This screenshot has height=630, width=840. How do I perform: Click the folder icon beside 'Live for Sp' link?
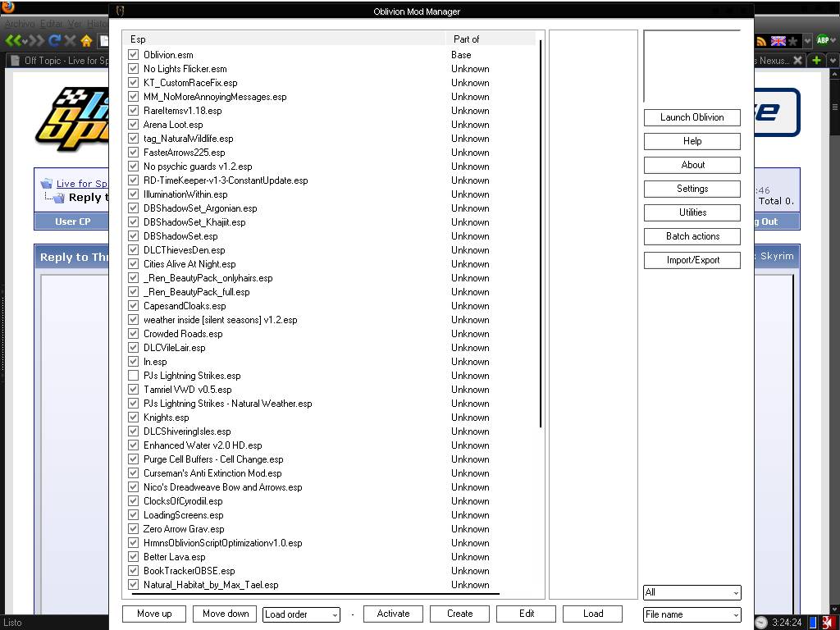47,183
